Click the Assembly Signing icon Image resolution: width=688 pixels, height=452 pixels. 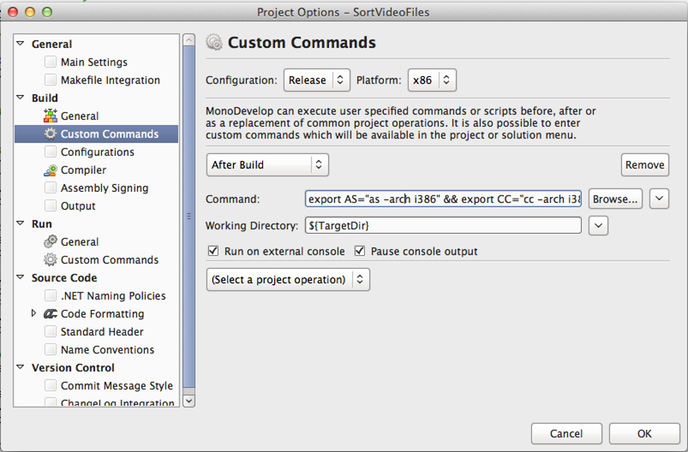click(x=50, y=188)
